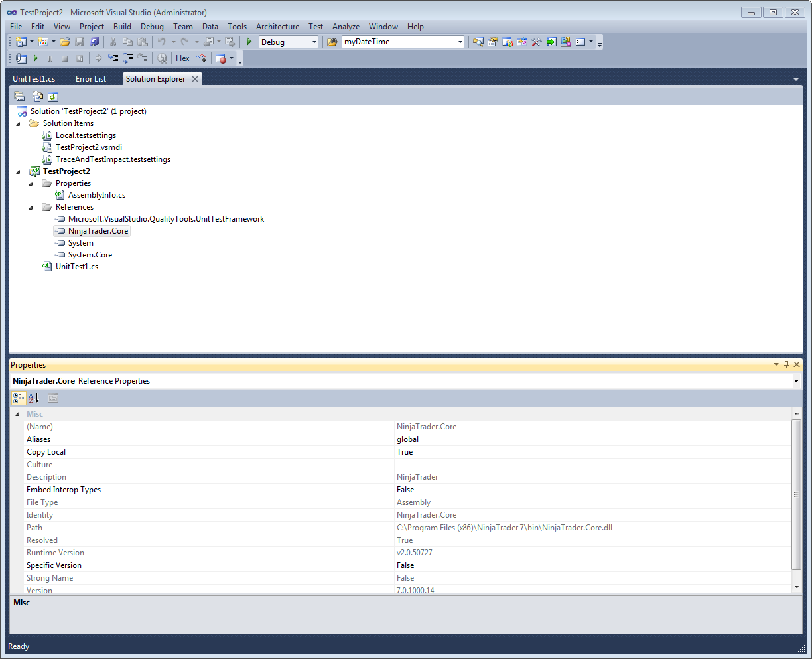Click the Find in Files icon
This screenshot has height=659, width=812.
click(333, 42)
